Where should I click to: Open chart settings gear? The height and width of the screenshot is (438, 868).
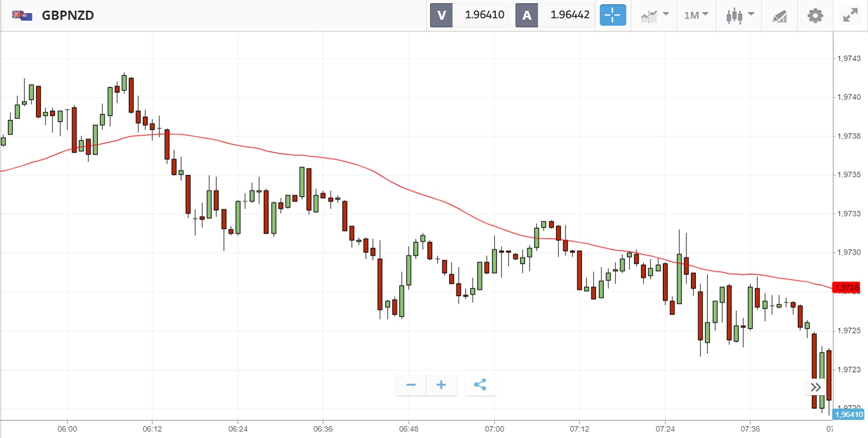(x=815, y=15)
